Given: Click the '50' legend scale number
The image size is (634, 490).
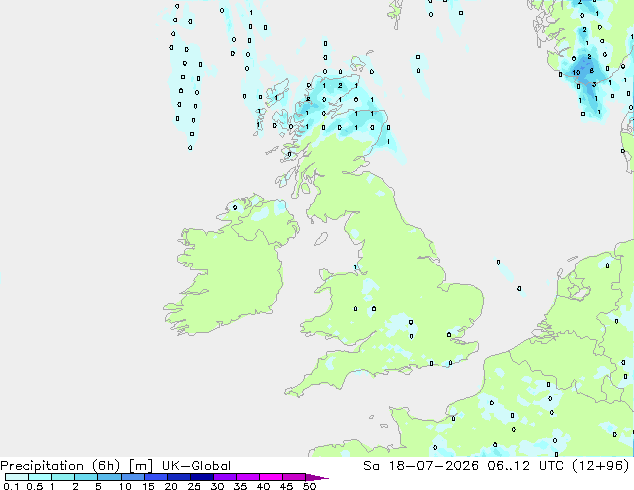Looking at the screenshot, I should (310, 486).
